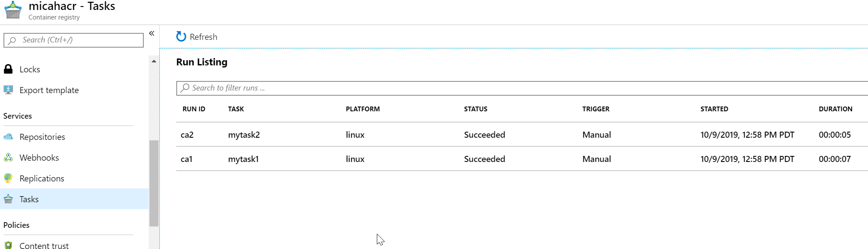868x249 pixels.
Task: Click the sidebar scrollbar up arrow
Action: pyautogui.click(x=154, y=61)
